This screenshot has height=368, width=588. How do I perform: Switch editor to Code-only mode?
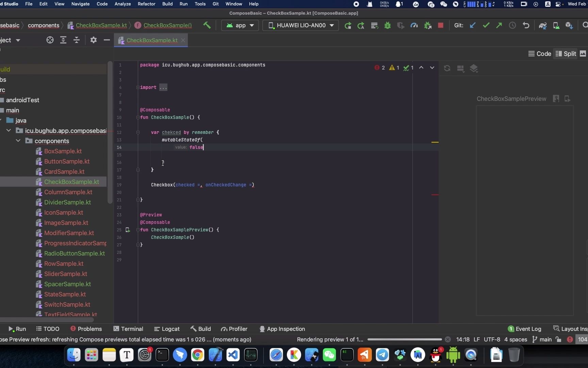(x=540, y=53)
